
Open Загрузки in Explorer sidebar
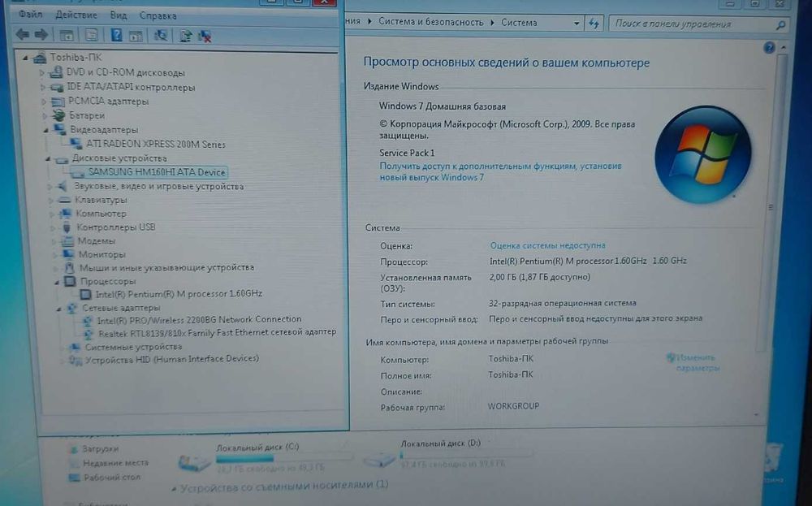[x=100, y=448]
